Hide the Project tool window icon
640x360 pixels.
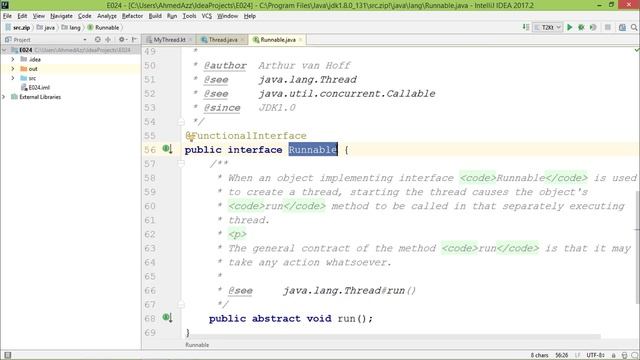134,40
